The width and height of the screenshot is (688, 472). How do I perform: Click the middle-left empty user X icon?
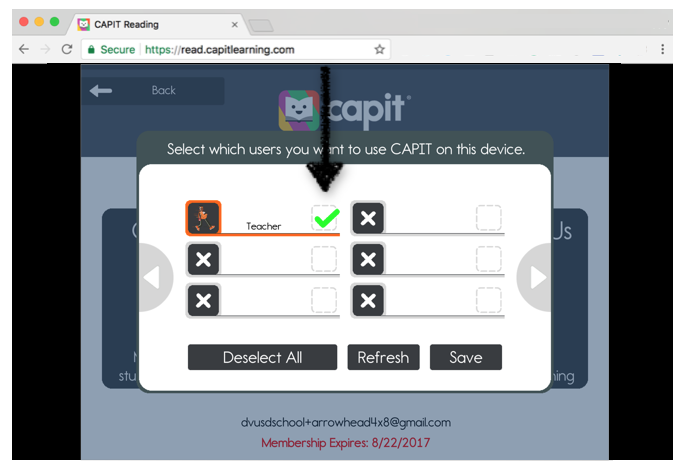(203, 259)
